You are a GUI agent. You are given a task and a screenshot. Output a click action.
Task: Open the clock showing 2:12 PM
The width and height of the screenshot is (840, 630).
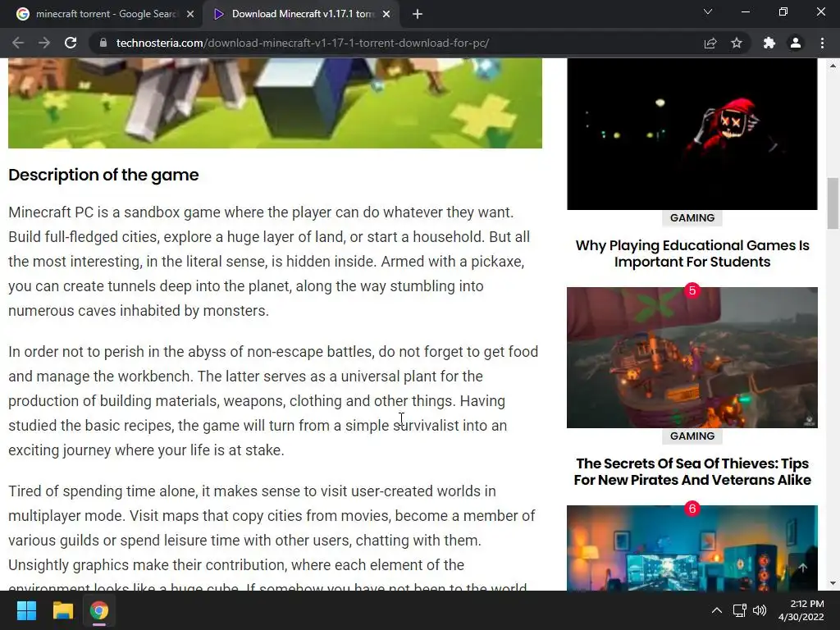[801, 610]
